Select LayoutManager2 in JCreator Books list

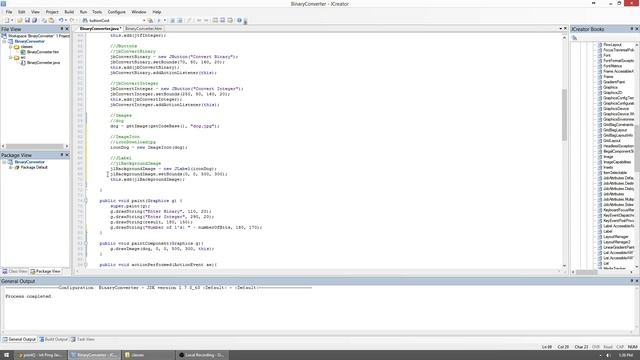616,242
